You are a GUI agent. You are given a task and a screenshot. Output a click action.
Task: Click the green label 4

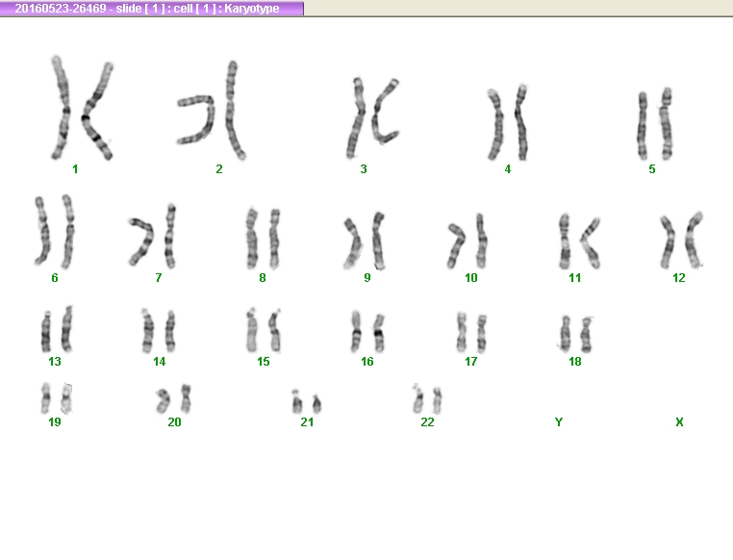tap(508, 169)
